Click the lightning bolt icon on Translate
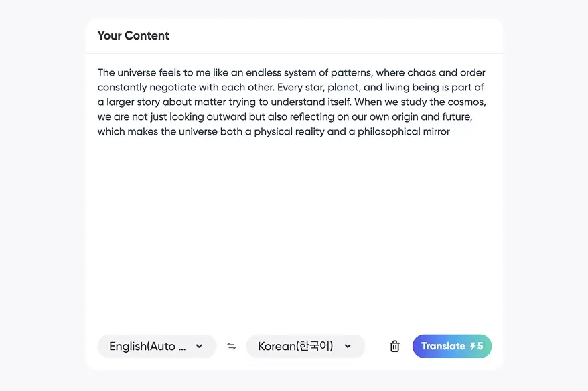 (x=473, y=346)
